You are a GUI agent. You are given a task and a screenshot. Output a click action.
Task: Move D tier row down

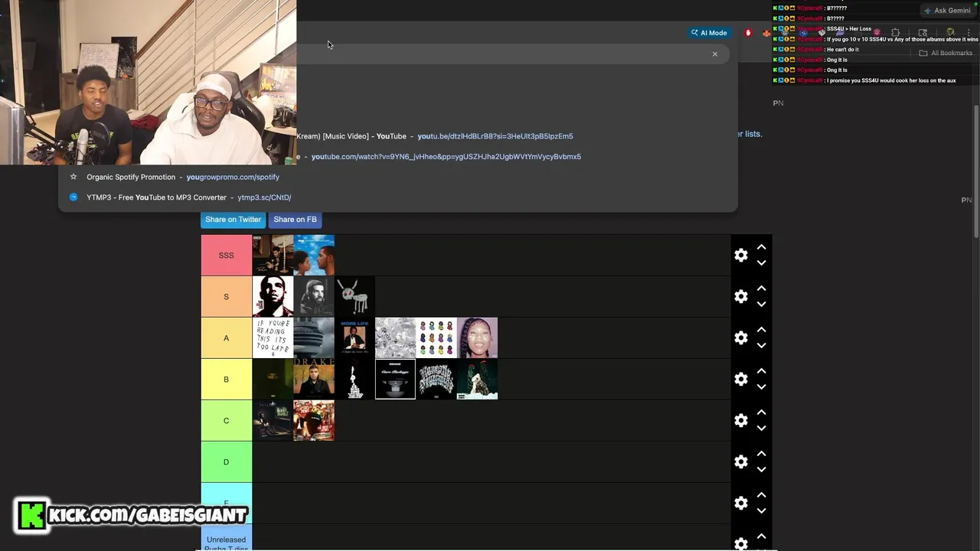(x=762, y=470)
